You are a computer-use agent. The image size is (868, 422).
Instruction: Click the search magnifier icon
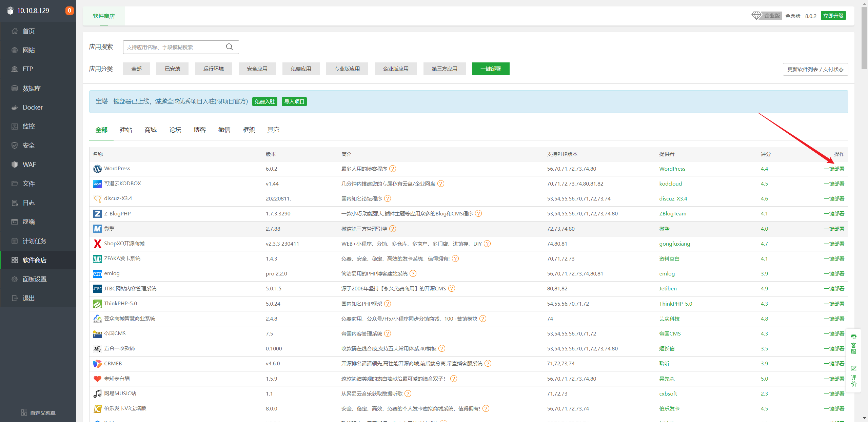230,47
